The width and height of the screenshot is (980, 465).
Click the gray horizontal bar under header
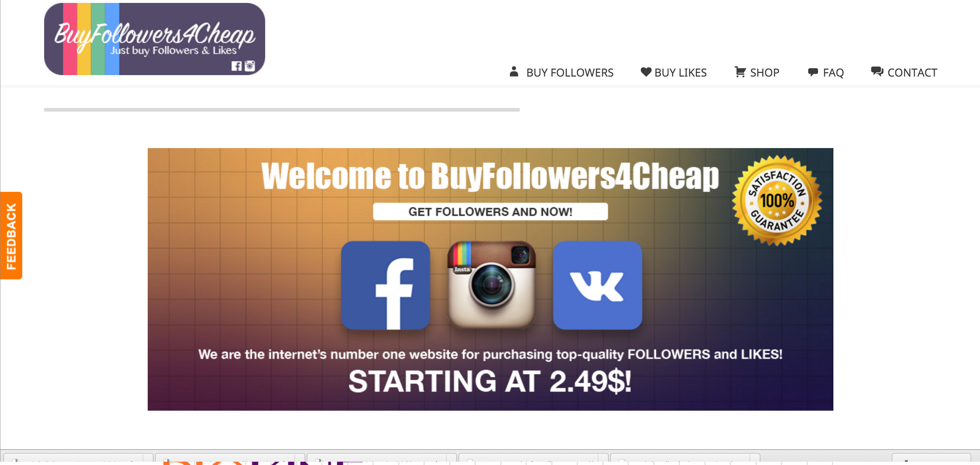[282, 109]
